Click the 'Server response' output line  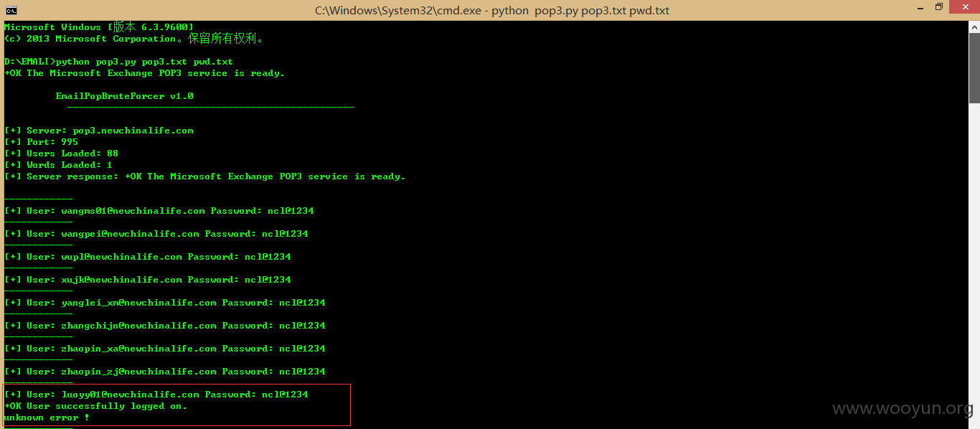click(205, 176)
